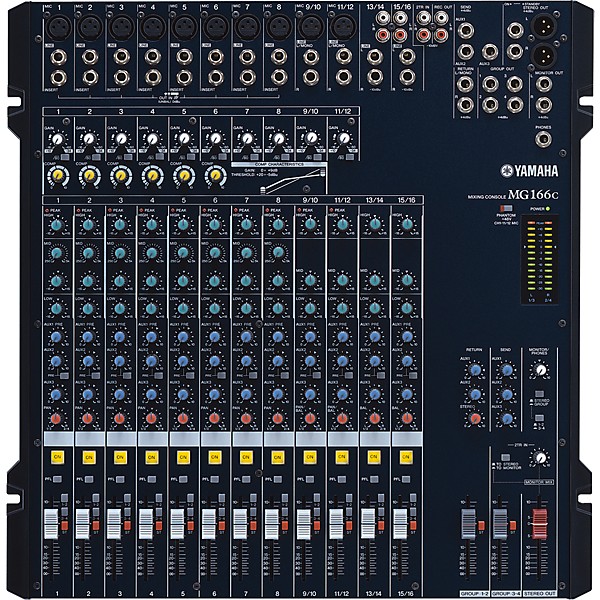
Task: Click the channel 1 MIC XLR input jack
Action: tap(57, 32)
